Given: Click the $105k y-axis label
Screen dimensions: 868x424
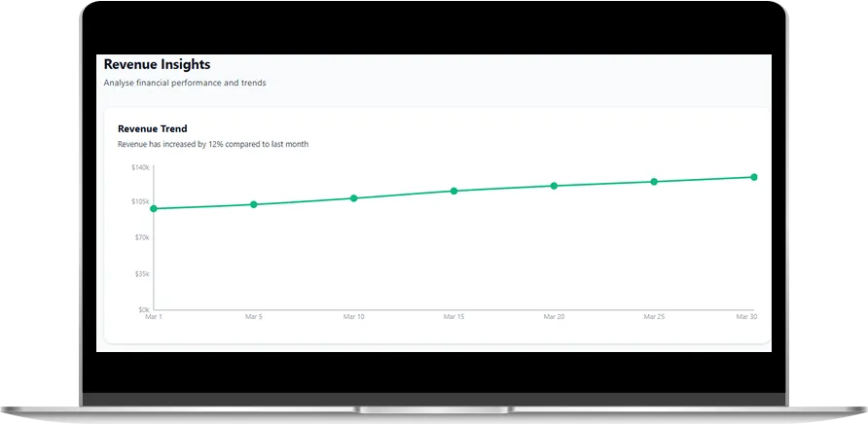Looking at the screenshot, I should [140, 202].
